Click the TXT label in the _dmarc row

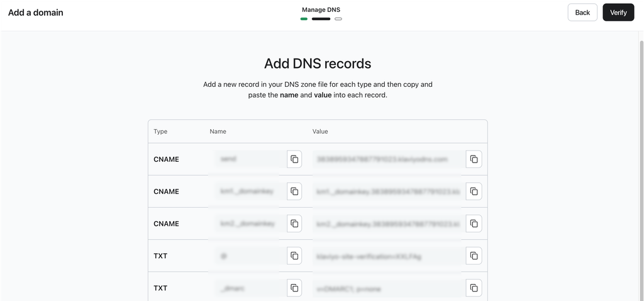(x=160, y=288)
